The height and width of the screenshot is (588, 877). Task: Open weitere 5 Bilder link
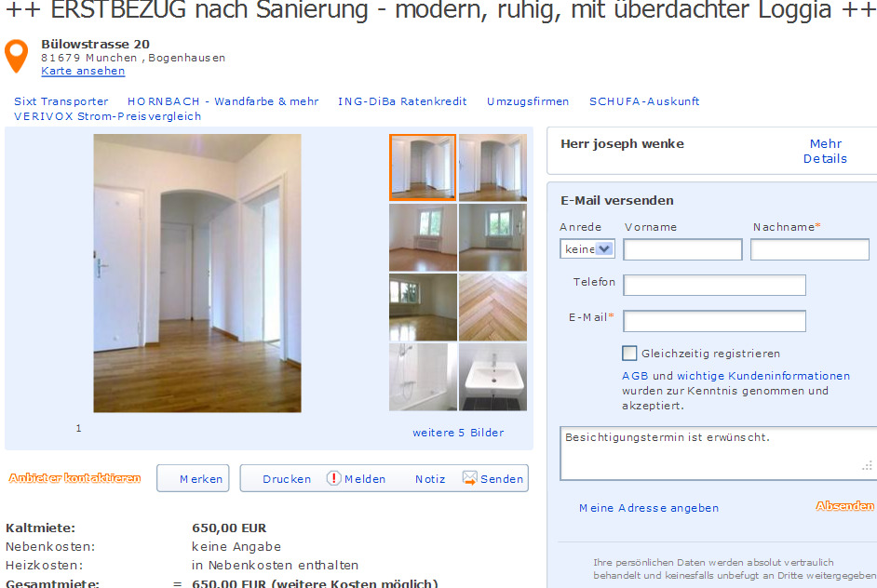tap(458, 433)
